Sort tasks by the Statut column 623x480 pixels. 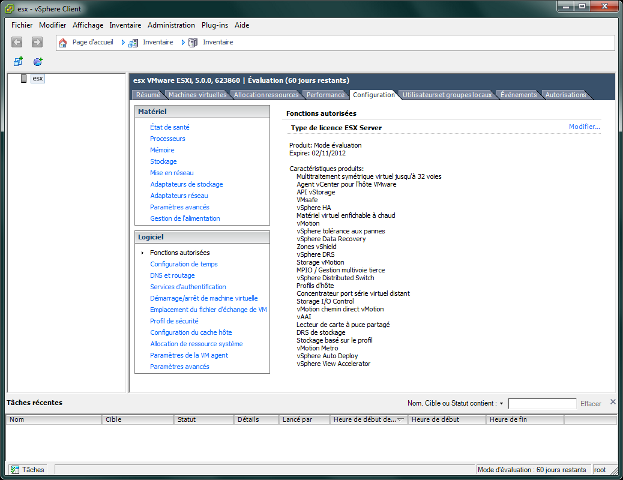tap(203, 420)
